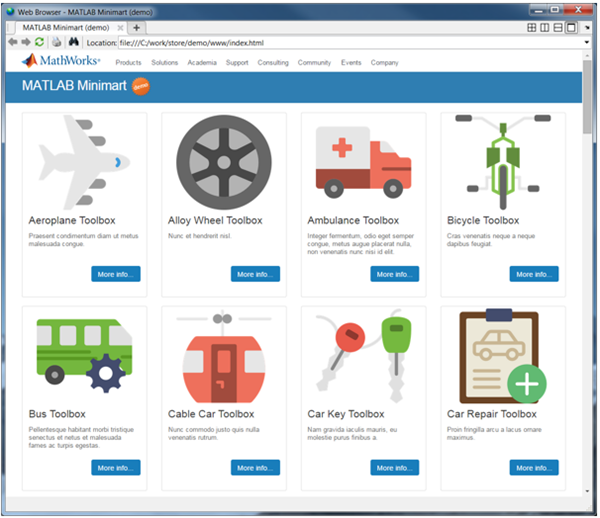Click the binoculars find icon
Viewport: 600px width, 518px height.
pos(73,42)
